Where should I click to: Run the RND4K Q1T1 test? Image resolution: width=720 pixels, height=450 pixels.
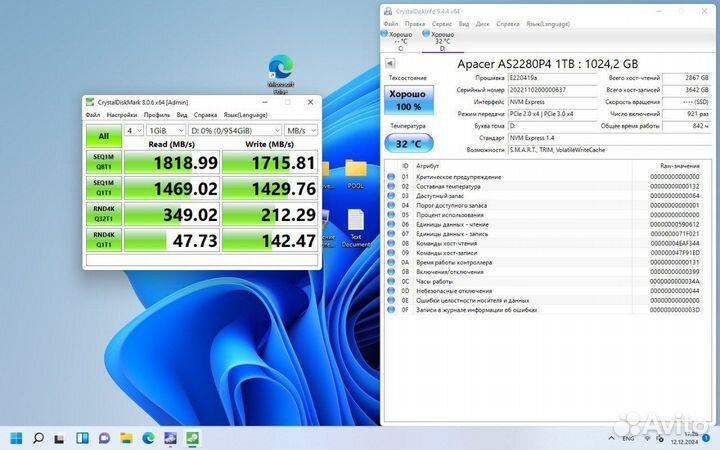[x=104, y=240]
